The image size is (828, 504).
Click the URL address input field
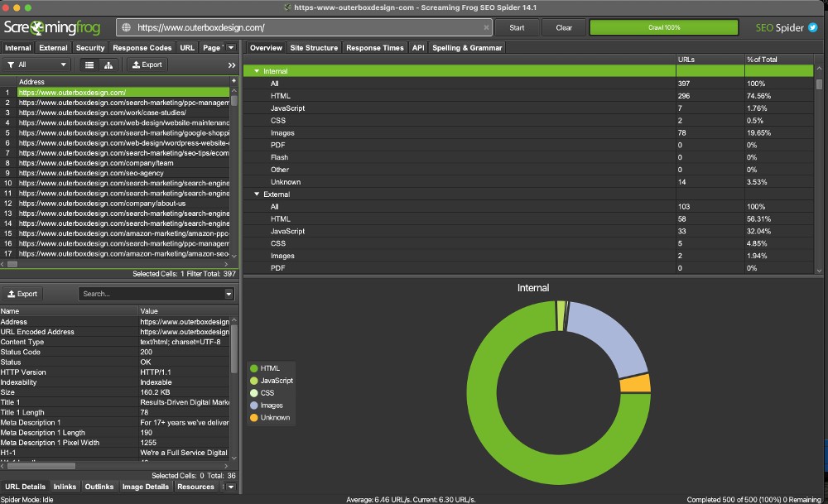pyautogui.click(x=304, y=27)
